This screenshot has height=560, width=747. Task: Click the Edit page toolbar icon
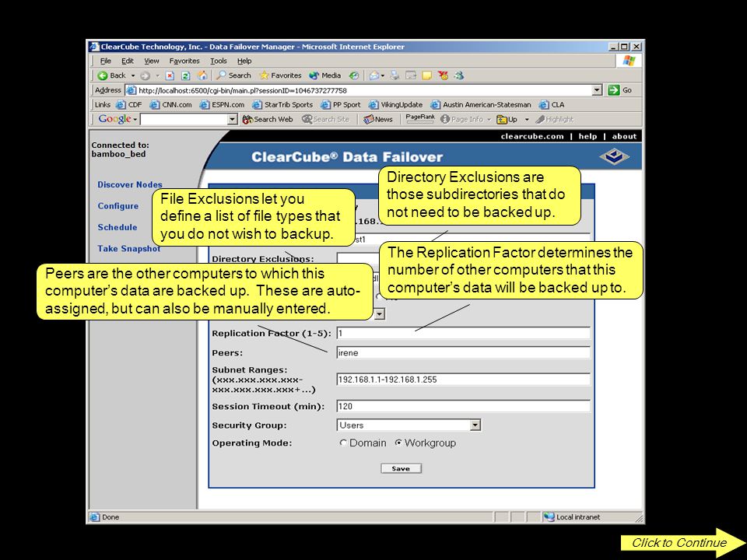(411, 75)
